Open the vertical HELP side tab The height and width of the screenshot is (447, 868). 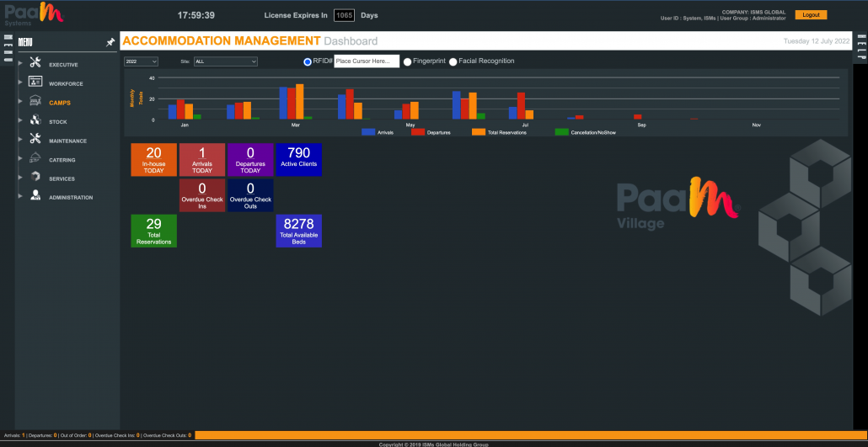point(861,46)
